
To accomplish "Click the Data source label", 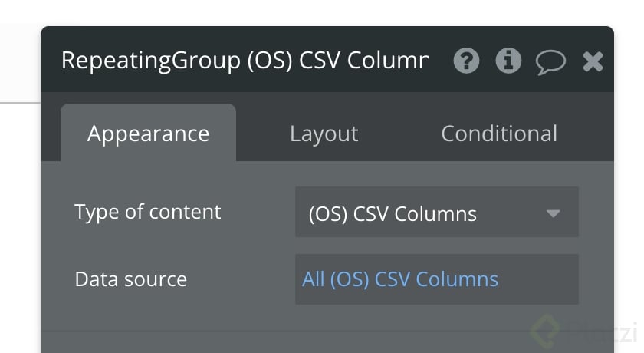I will pos(131,279).
